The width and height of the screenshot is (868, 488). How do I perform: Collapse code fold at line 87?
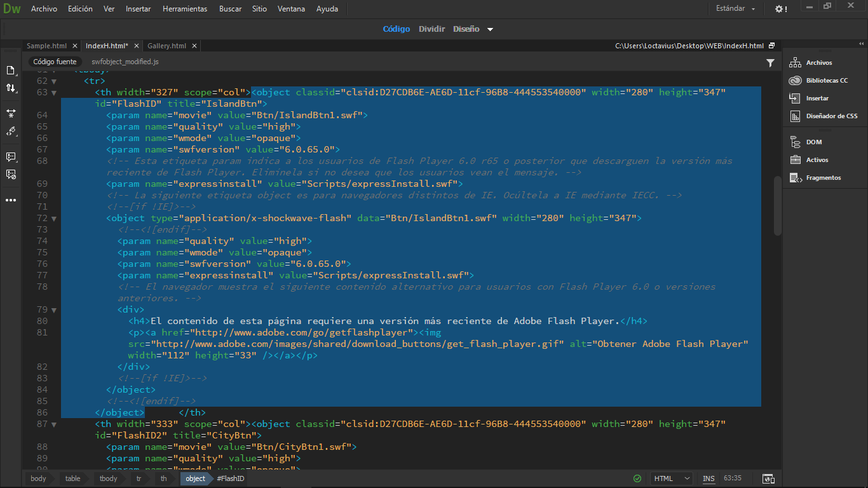(54, 424)
